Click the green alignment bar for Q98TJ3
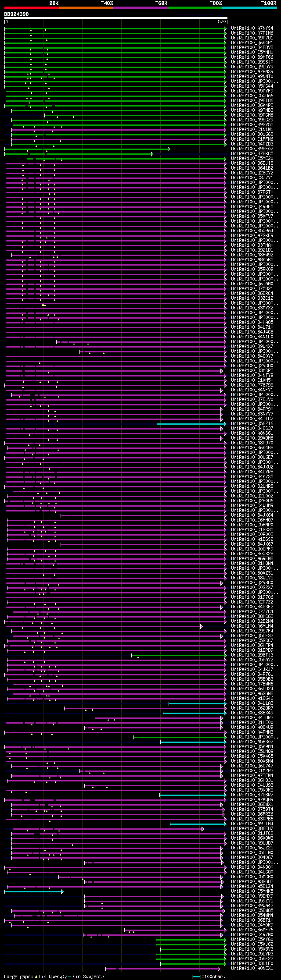This screenshot has height=980, width=281. [x=178, y=655]
